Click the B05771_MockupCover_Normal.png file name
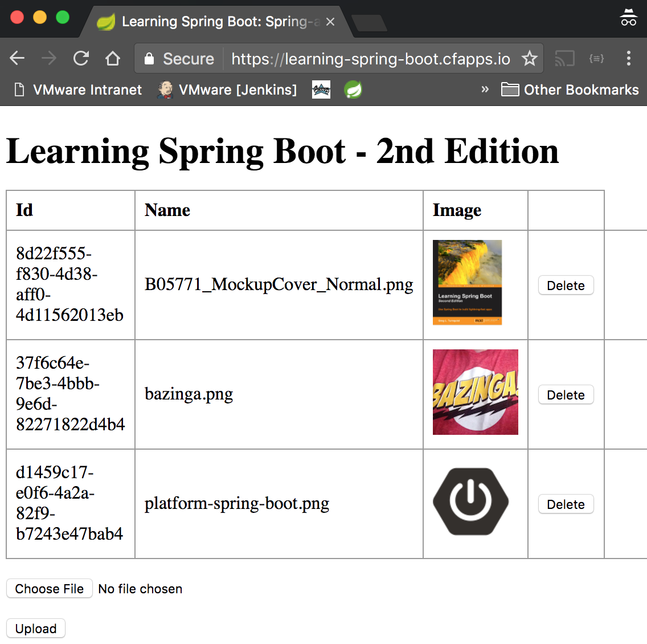This screenshot has width=647, height=644. [279, 284]
